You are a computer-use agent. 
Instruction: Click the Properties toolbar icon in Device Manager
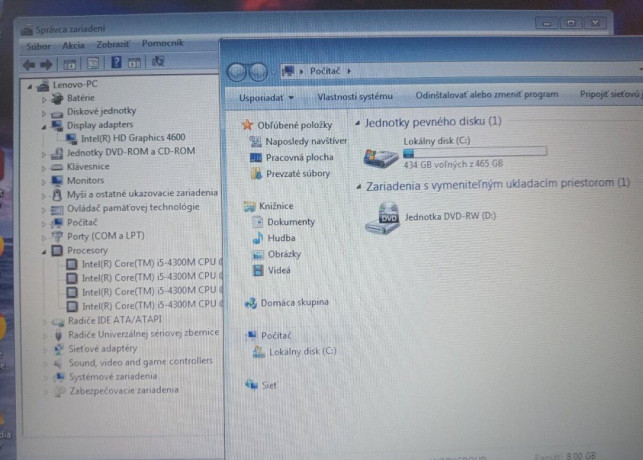tap(93, 63)
